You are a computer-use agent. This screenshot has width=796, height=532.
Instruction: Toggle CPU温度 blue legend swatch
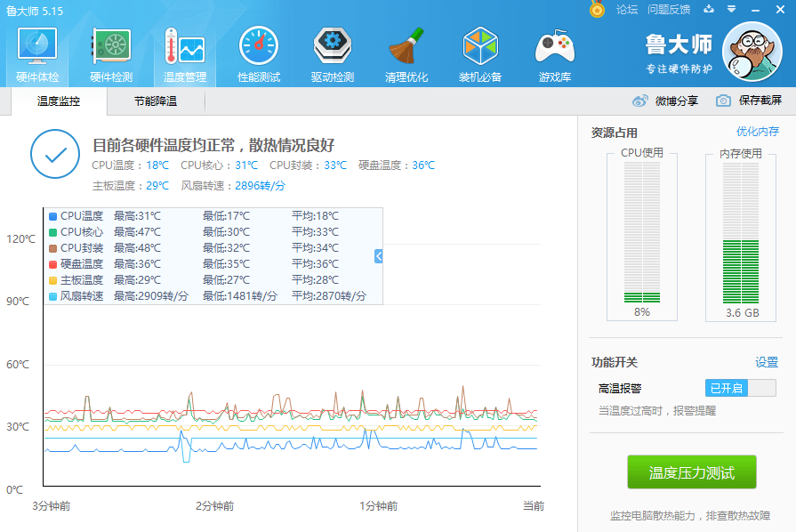52,216
